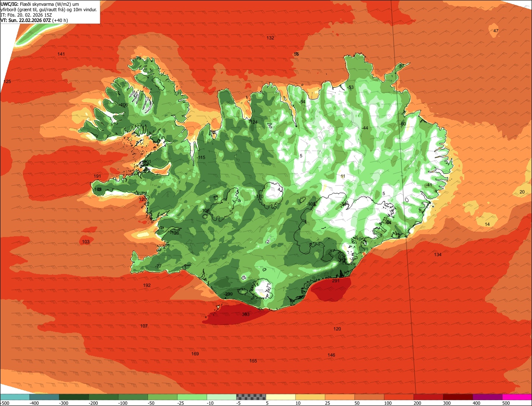Screen dimensions: 532x406
Task: Click the magenta 500 legend swatch
Action: tap(517, 397)
